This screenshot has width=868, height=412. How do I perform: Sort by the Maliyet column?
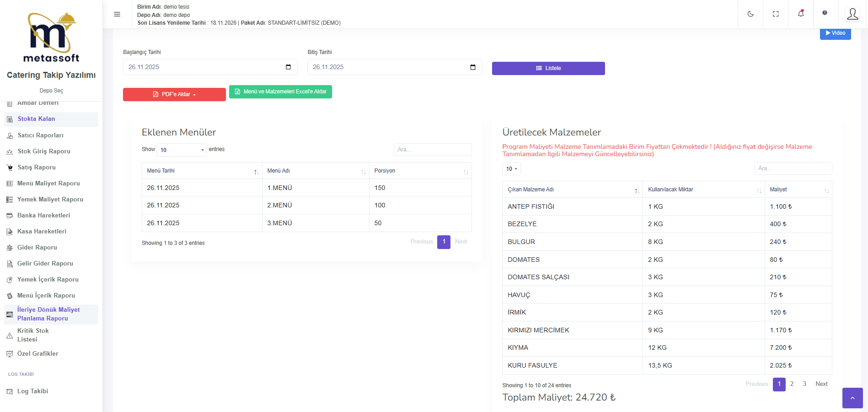[798, 190]
